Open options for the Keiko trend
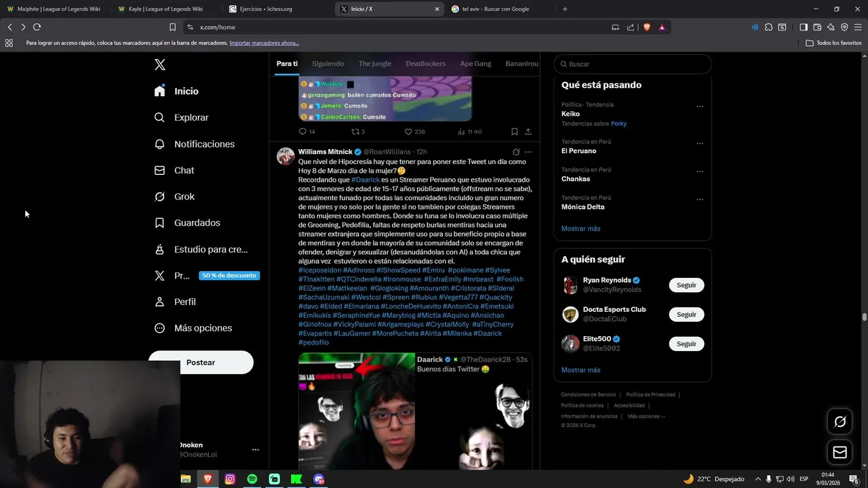 click(700, 106)
